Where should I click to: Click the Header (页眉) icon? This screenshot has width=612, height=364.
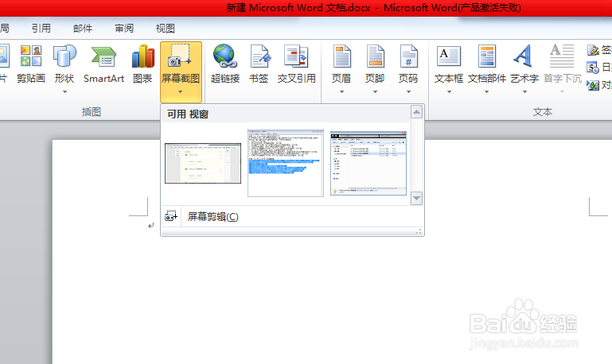pos(341,56)
